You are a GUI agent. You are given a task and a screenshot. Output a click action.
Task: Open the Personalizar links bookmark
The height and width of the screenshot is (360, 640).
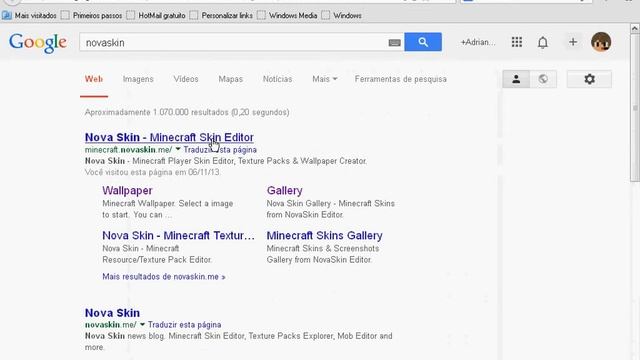[x=221, y=16]
